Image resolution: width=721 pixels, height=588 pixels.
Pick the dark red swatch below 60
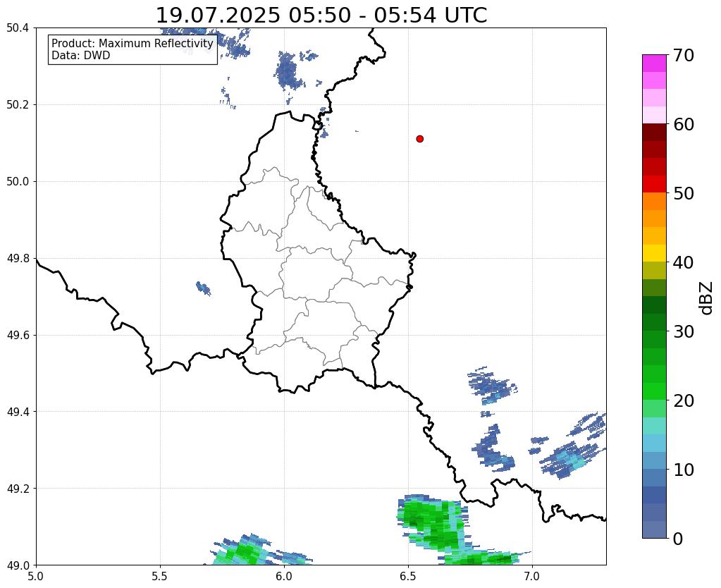(654, 133)
